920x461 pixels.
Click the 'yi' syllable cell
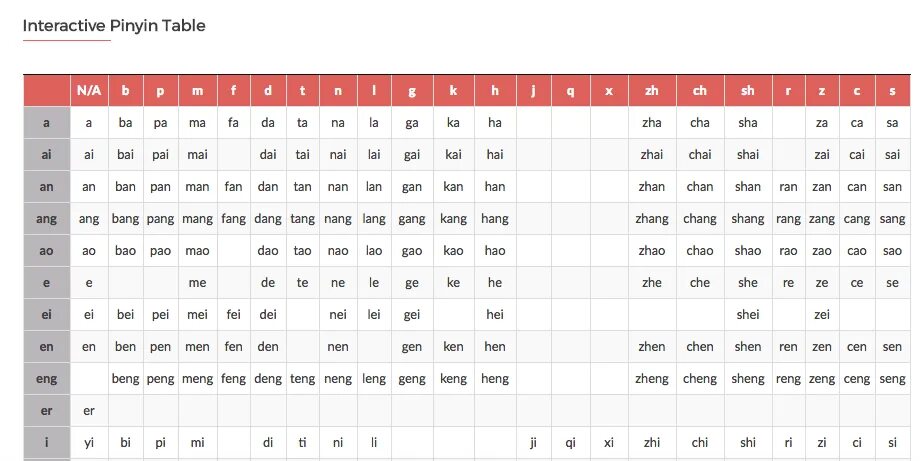click(x=89, y=443)
